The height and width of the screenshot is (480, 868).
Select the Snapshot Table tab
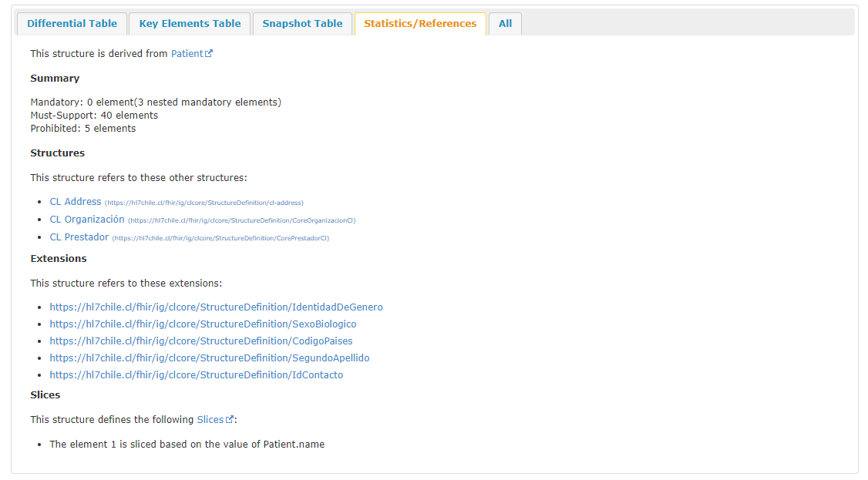[x=302, y=24]
